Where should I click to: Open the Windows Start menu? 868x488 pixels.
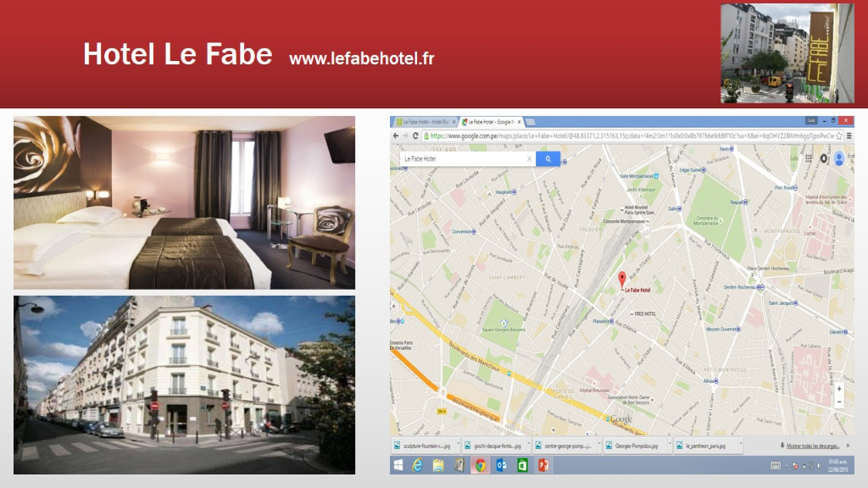point(398,466)
